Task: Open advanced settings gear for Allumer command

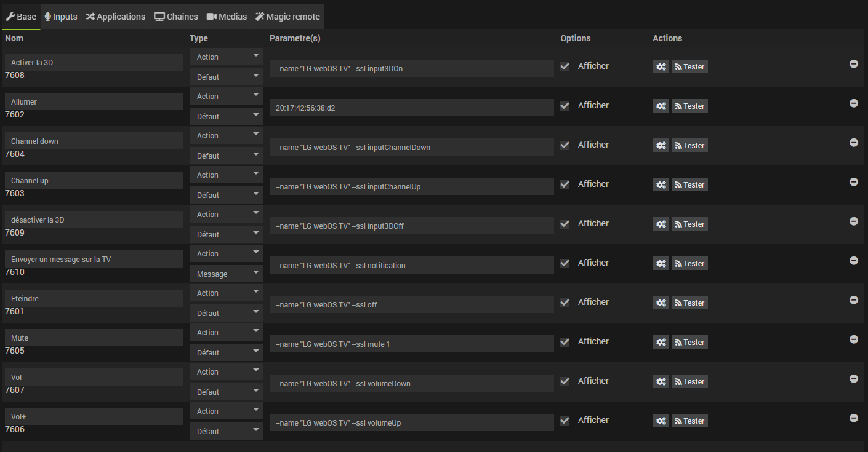Action: pos(661,106)
